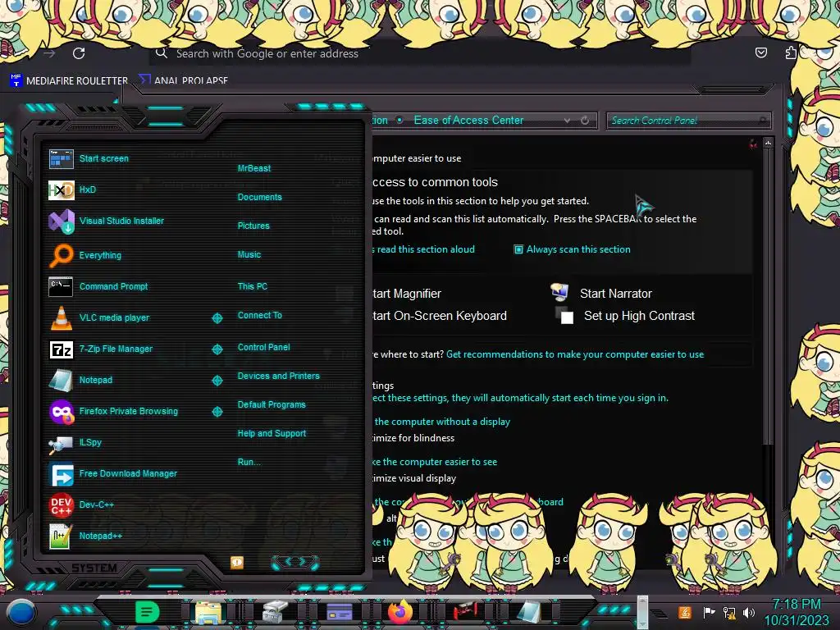Open Notepad from the start menu list
The image size is (840, 630).
[x=80, y=380]
